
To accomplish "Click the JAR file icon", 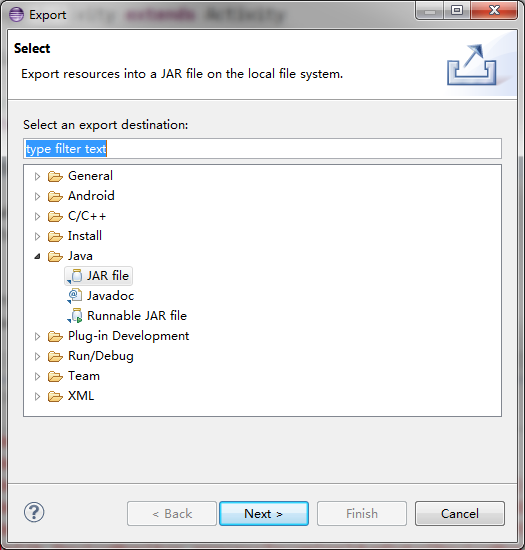I will click(75, 276).
